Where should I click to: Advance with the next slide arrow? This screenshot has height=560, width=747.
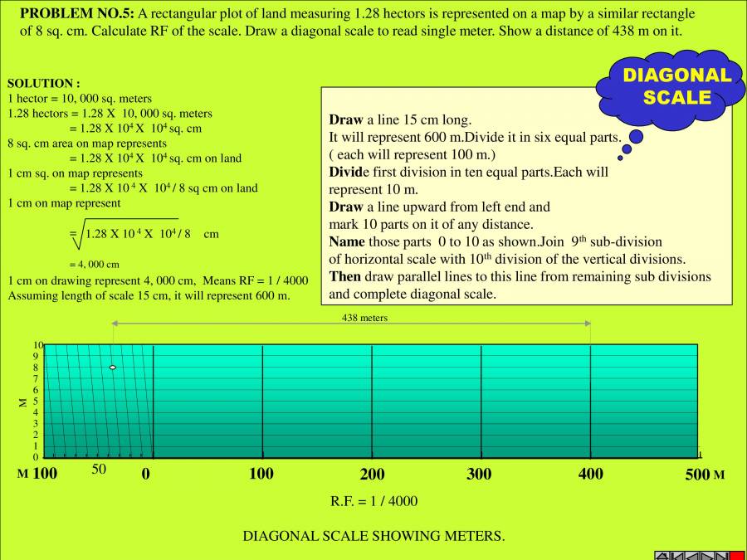pyautogui.click(x=706, y=556)
